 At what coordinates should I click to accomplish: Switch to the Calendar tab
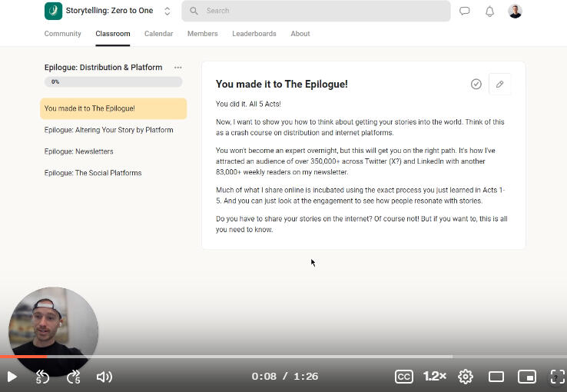click(158, 34)
